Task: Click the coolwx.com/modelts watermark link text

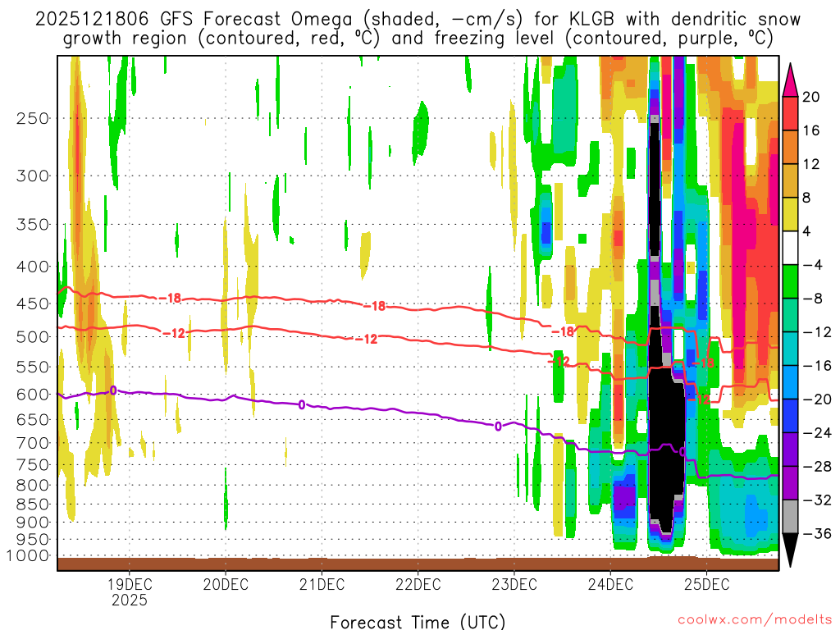Action: 755,620
